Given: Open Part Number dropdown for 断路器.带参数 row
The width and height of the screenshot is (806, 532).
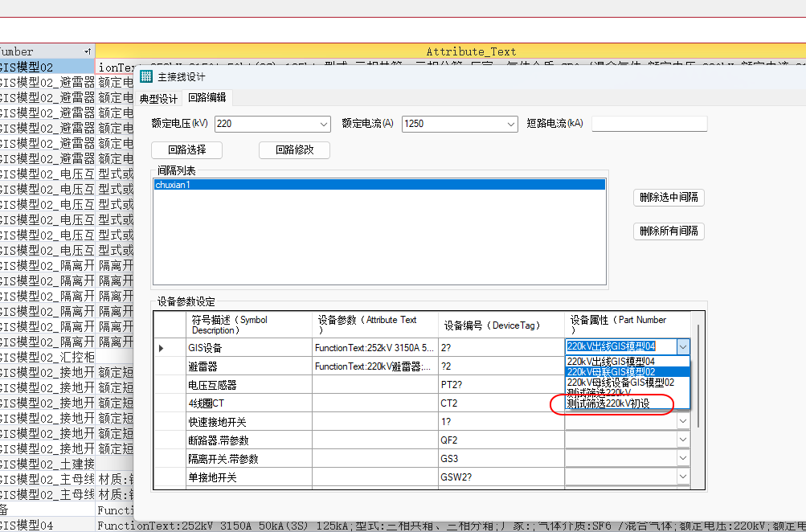Looking at the screenshot, I should click(x=682, y=440).
